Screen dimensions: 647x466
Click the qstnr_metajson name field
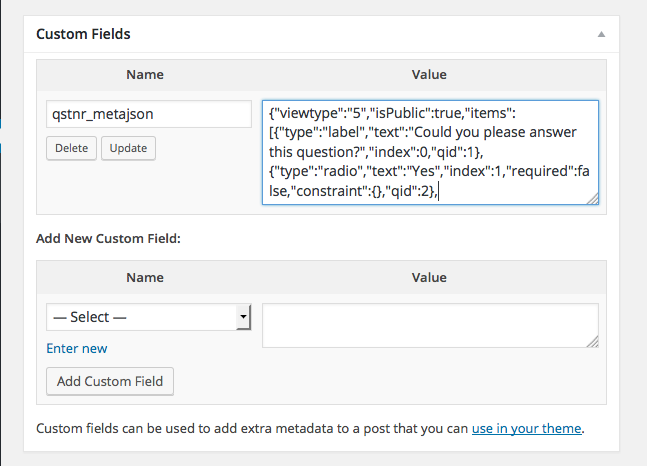[x=149, y=114]
